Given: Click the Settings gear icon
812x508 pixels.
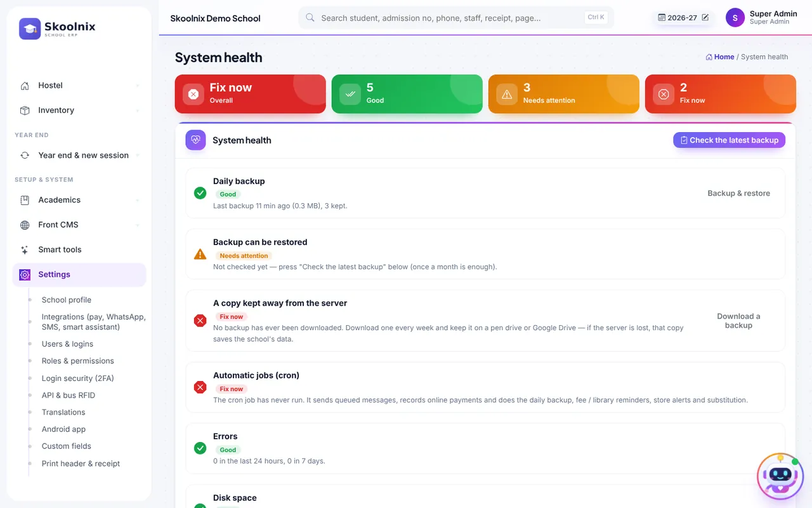Looking at the screenshot, I should click(25, 274).
